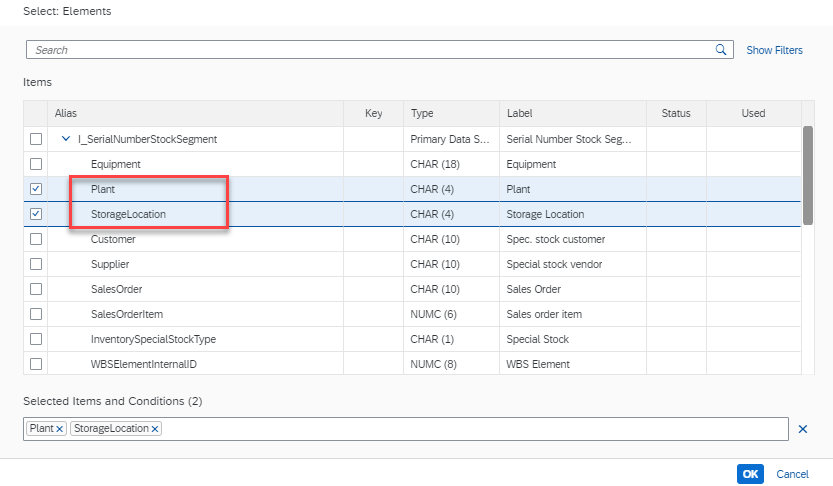Viewport: 833px width, 486px height.
Task: Click the Used column header
Action: pos(753,113)
